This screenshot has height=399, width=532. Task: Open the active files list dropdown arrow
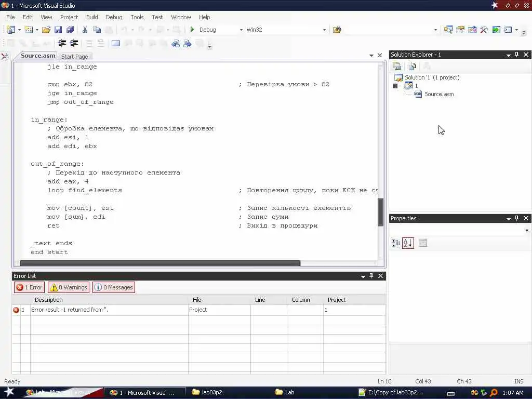pyautogui.click(x=371, y=55)
